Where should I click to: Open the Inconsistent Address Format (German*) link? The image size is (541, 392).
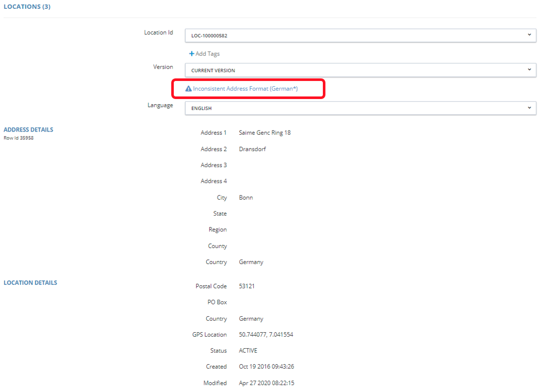(245, 89)
